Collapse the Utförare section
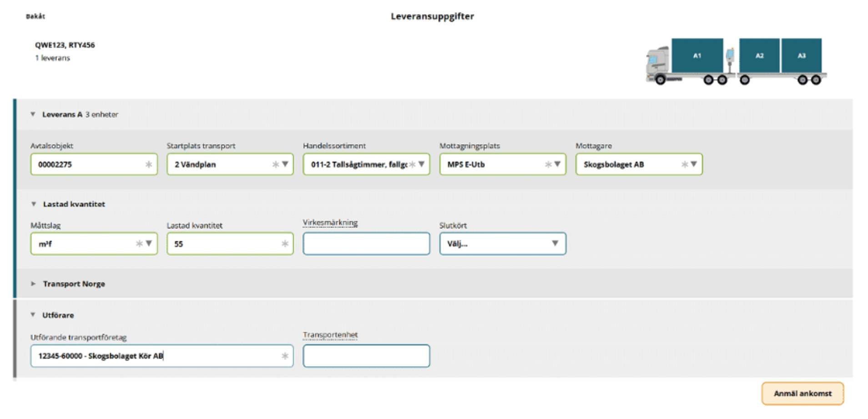This screenshot has height=419, width=868. (33, 314)
